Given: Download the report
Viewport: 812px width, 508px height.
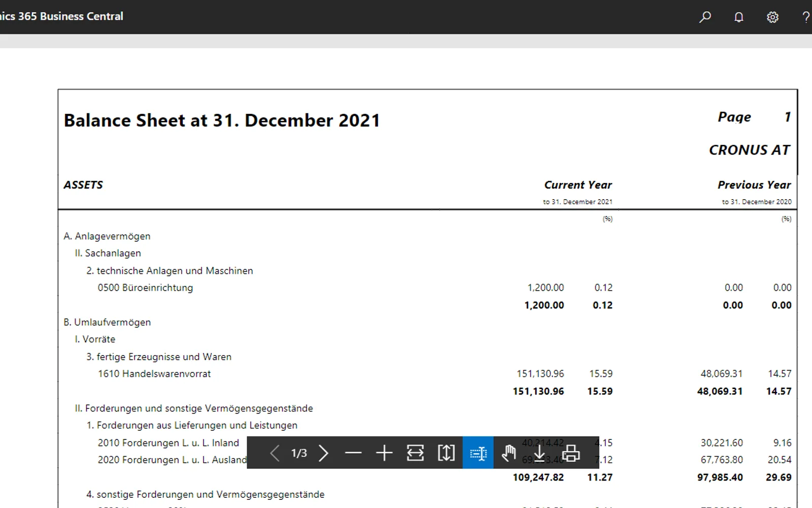Looking at the screenshot, I should coord(539,453).
